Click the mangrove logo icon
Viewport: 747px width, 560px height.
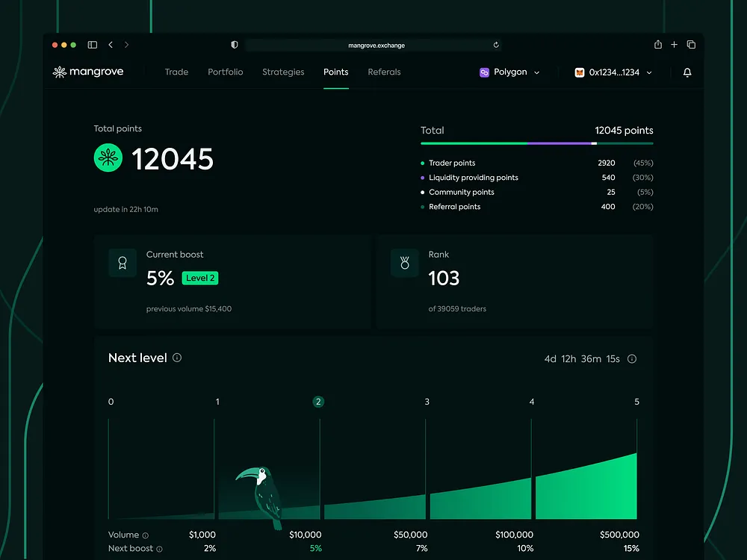pos(59,72)
